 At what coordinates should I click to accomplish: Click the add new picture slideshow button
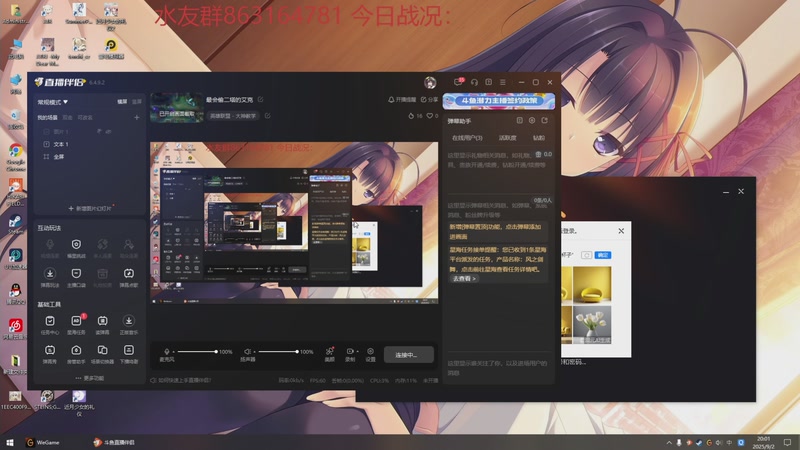[x=90, y=208]
